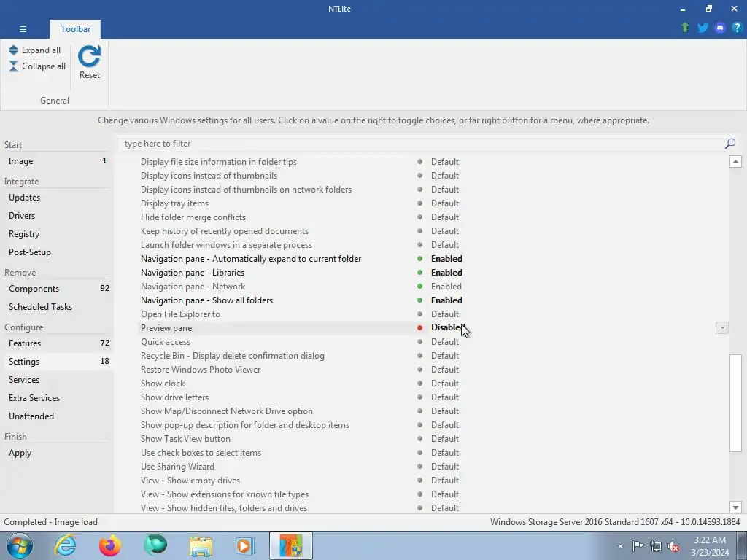The height and width of the screenshot is (560, 747).
Task: Open the Image page in sidebar
Action: [57, 161]
